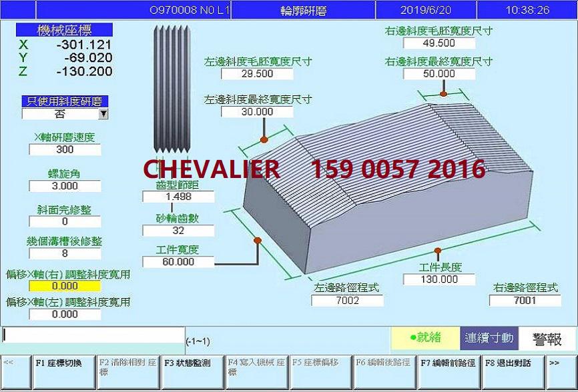578x392 pixels.
Task: Click the 左邊路徑程式 field showing 7002
Action: tap(346, 301)
